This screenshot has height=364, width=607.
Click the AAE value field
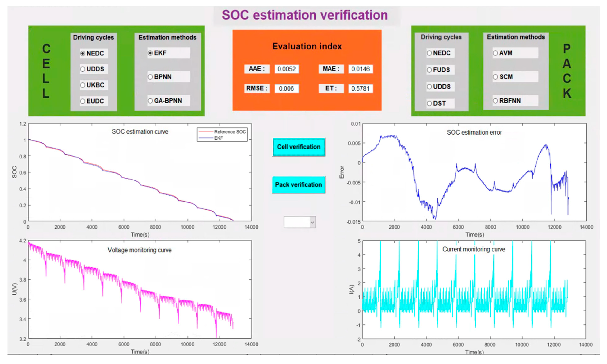coord(286,69)
